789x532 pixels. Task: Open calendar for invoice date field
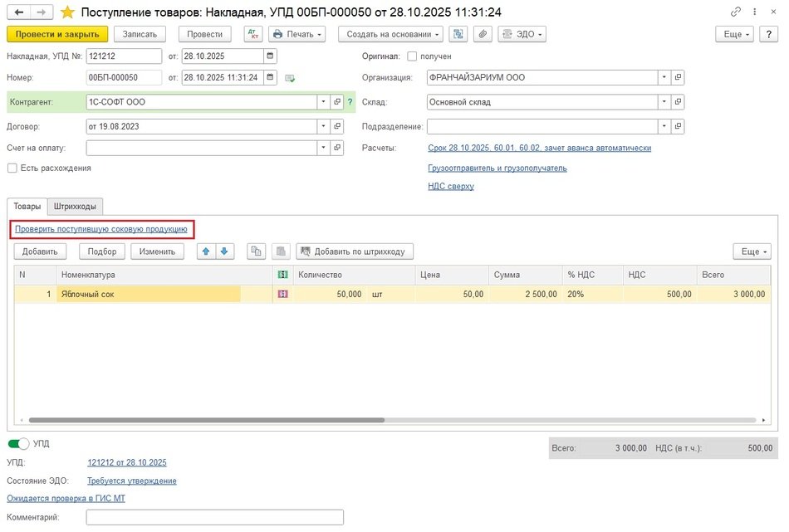270,56
